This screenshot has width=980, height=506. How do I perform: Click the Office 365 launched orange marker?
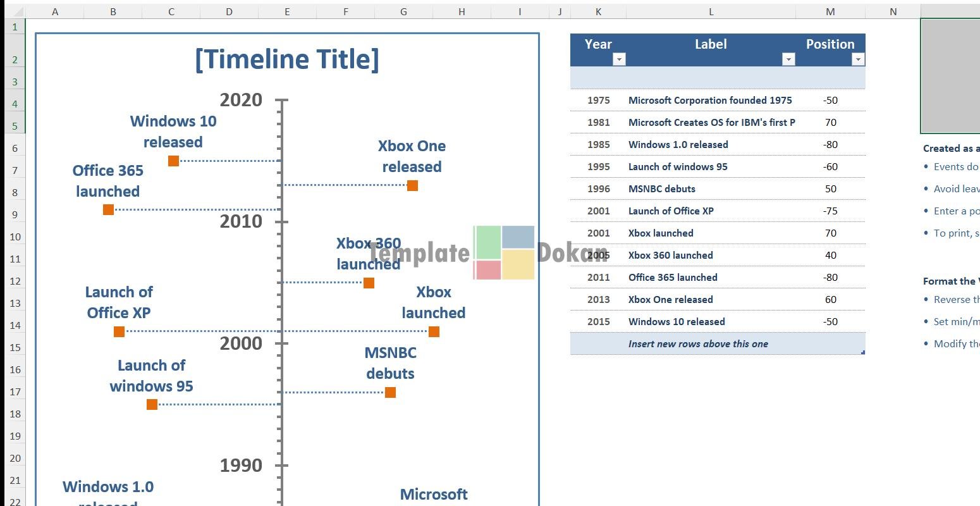108,209
